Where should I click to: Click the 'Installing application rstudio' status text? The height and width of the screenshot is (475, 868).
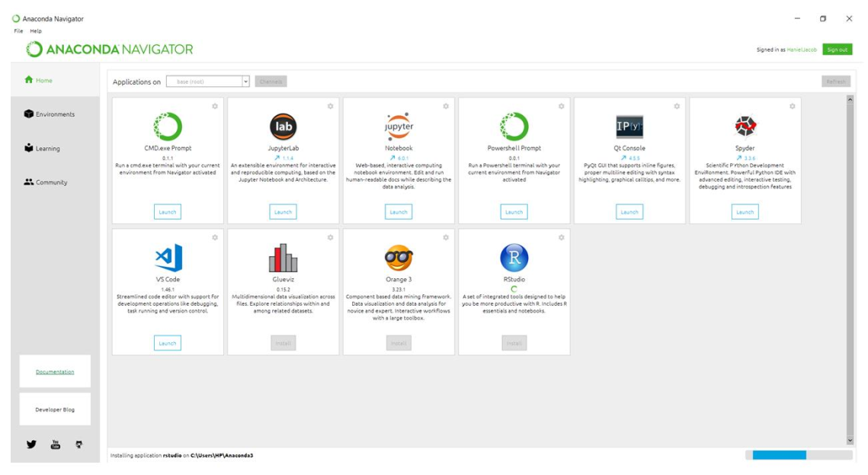point(181,456)
